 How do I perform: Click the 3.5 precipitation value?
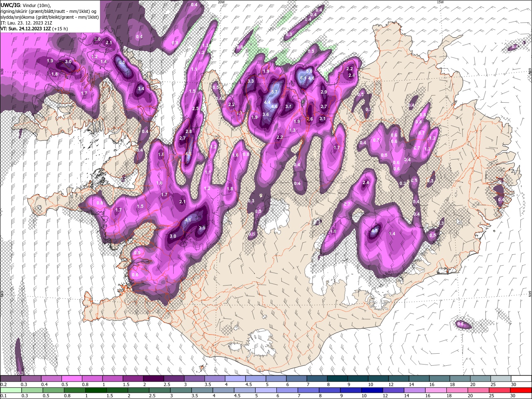tap(202, 228)
